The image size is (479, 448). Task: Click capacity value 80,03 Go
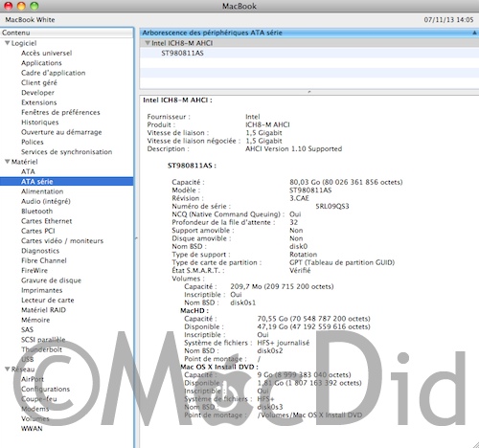click(x=346, y=182)
